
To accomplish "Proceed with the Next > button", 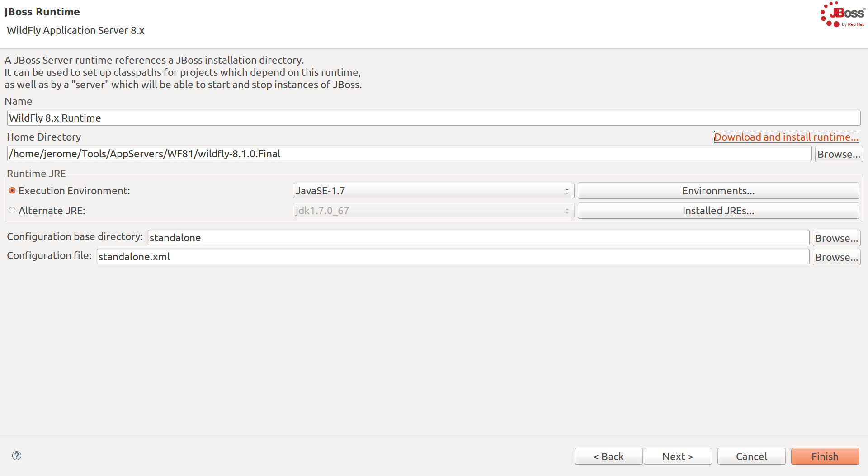I will [678, 457].
